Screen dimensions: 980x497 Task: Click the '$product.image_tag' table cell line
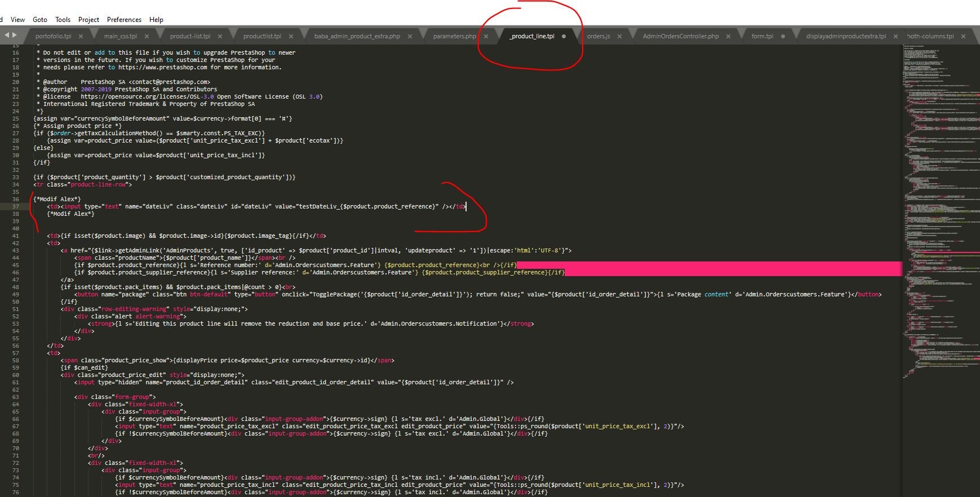pos(187,236)
